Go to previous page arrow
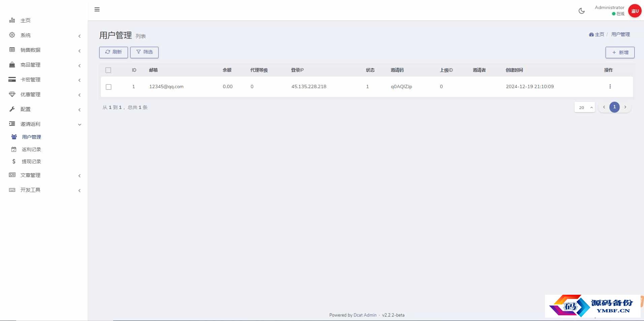The width and height of the screenshot is (644, 321). pyautogui.click(x=604, y=107)
